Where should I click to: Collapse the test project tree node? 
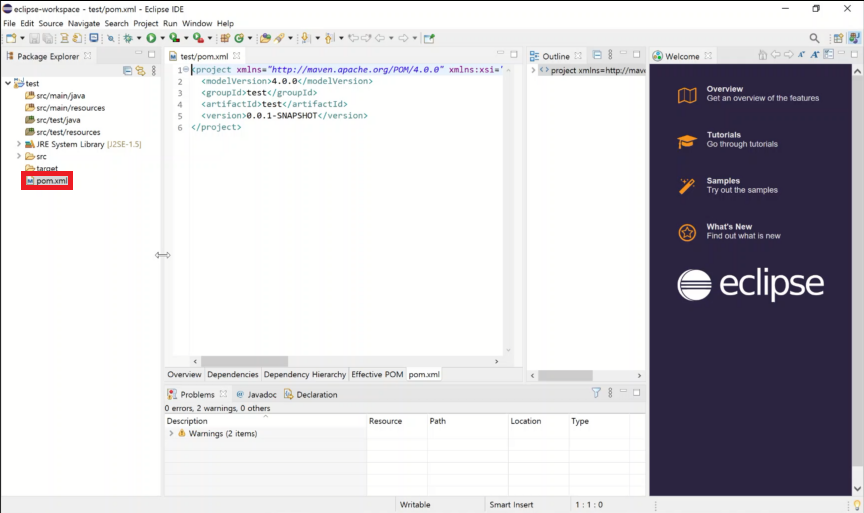(8, 83)
